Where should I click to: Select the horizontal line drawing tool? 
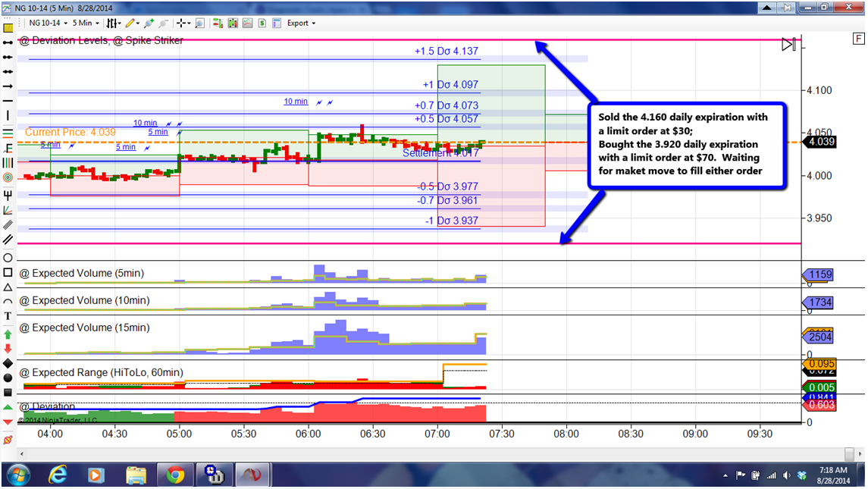click(8, 101)
